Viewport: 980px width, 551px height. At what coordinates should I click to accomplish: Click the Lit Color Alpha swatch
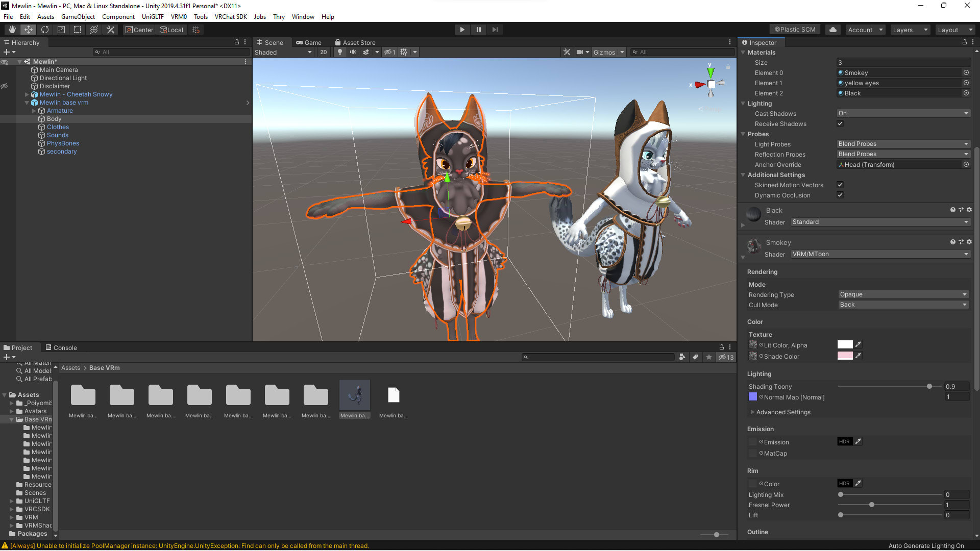(845, 344)
